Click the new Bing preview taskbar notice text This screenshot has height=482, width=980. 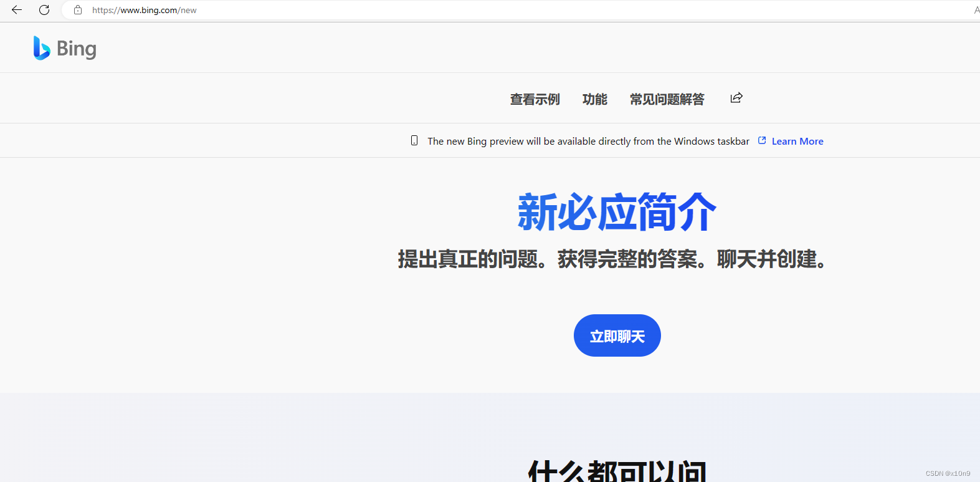[x=588, y=142]
